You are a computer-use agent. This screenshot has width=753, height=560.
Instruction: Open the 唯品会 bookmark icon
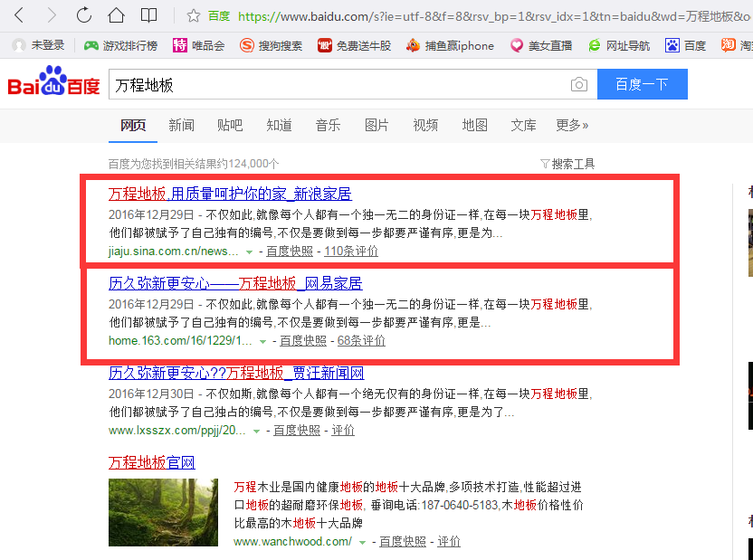(x=179, y=45)
